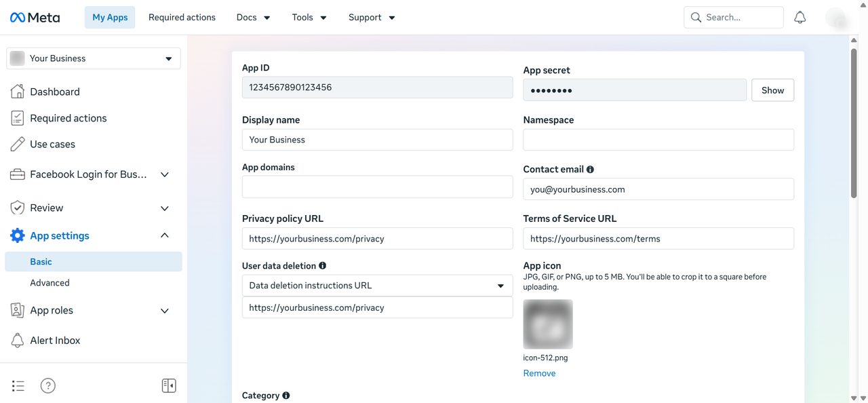Screen dimensions: 868x403
Task: Open the Your Business app selector dropdown
Action: click(x=94, y=58)
